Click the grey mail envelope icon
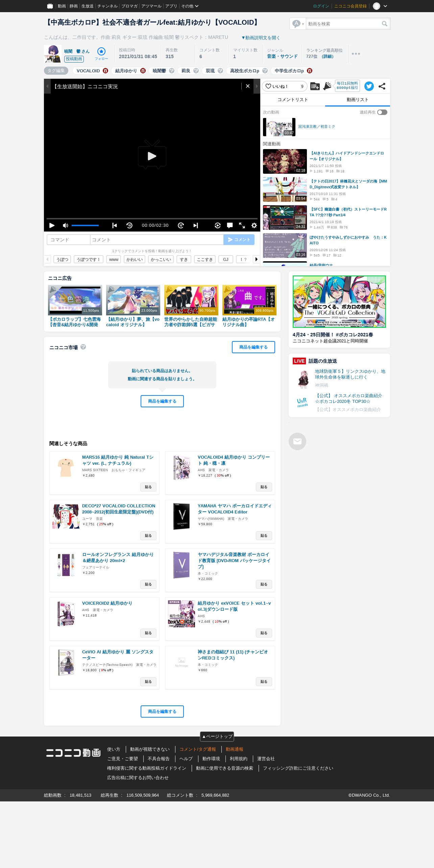The height and width of the screenshot is (868, 434). [x=297, y=441]
